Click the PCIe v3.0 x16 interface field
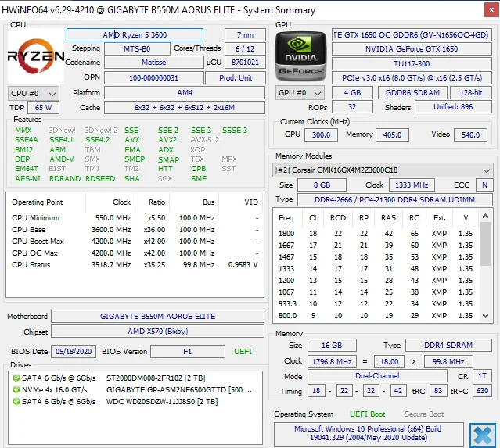500x448 pixels. pyautogui.click(x=412, y=78)
